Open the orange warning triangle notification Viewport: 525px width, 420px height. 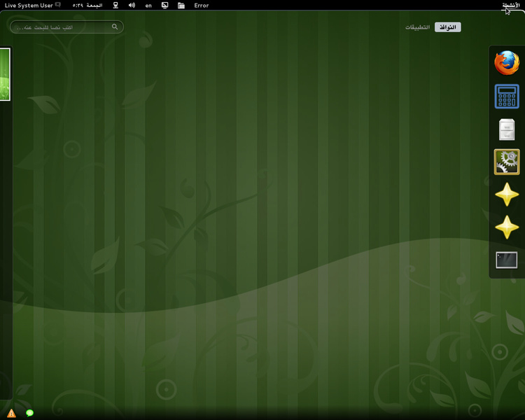coord(11,413)
